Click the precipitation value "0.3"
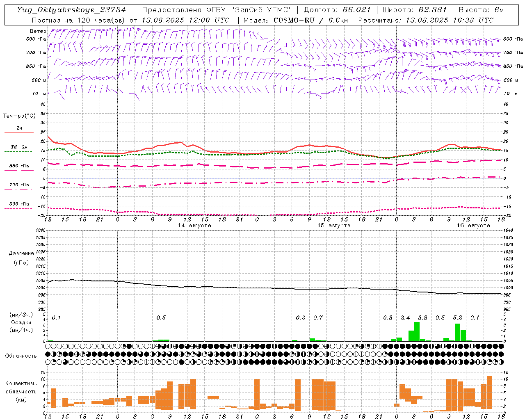The image size is (525, 420). (388, 317)
